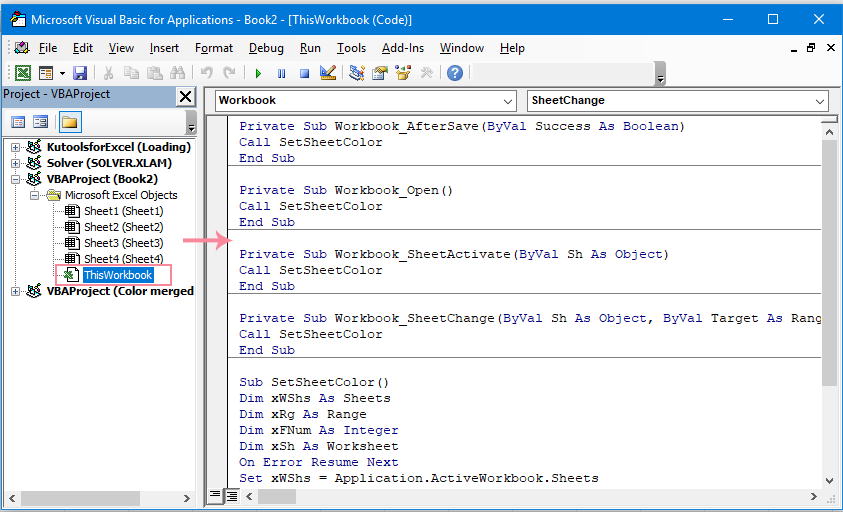Run the macro with green play icon
Viewport: 843px width, 512px height.
[259, 73]
